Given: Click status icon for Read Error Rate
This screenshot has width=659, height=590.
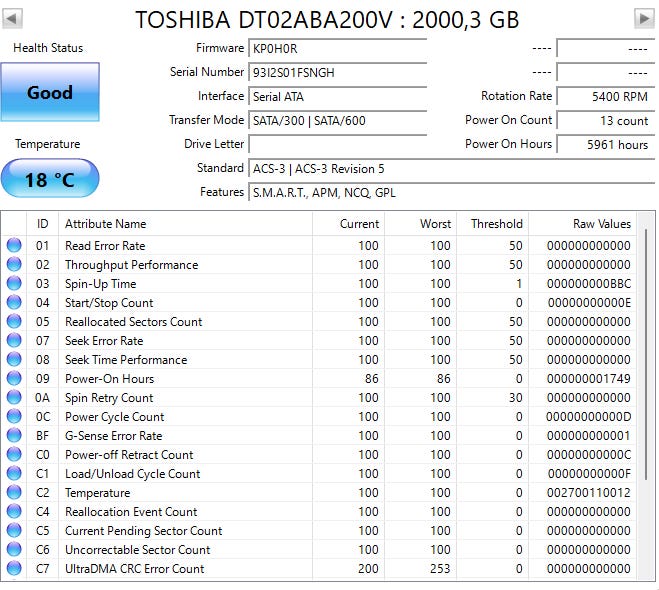Looking at the screenshot, I should coord(14,245).
